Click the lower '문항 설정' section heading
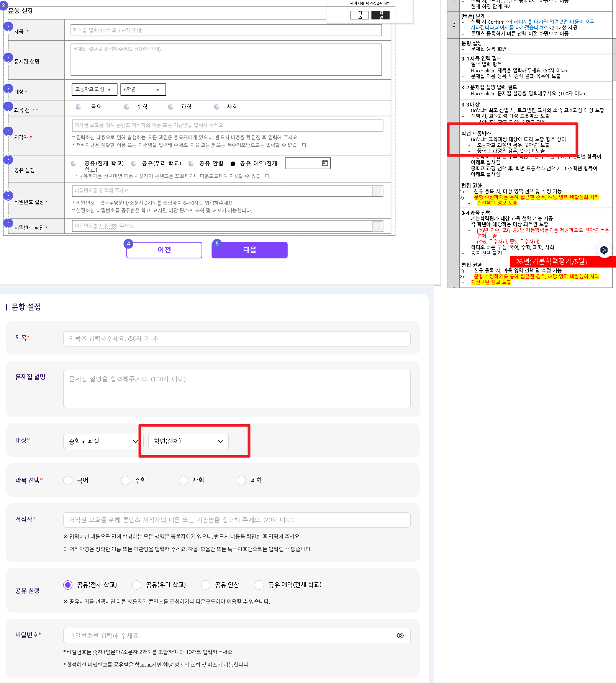This screenshot has height=683, width=616. click(x=26, y=307)
